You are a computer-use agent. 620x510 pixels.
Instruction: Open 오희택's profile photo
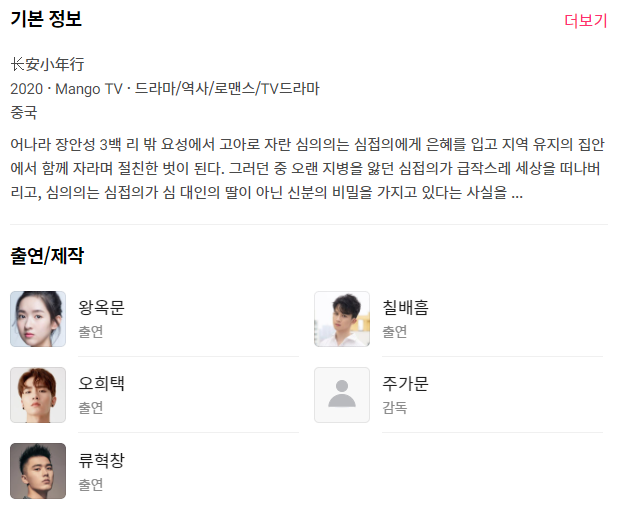click(x=38, y=395)
